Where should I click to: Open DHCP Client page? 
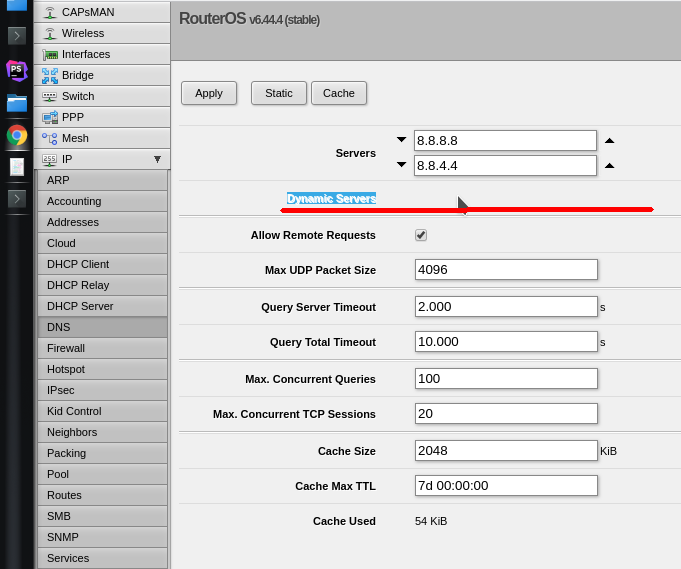tap(102, 264)
